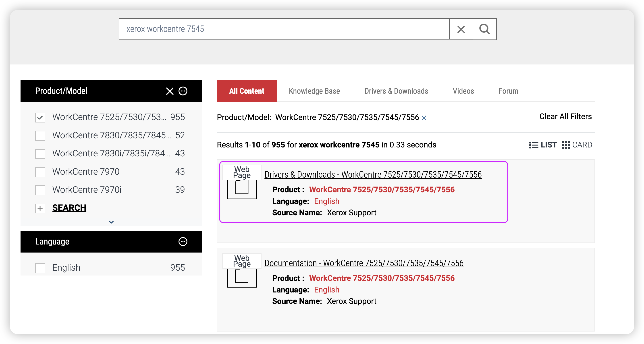Image resolution: width=644 pixels, height=344 pixels.
Task: Click red product name in Drivers & Downloads result
Action: click(x=382, y=190)
